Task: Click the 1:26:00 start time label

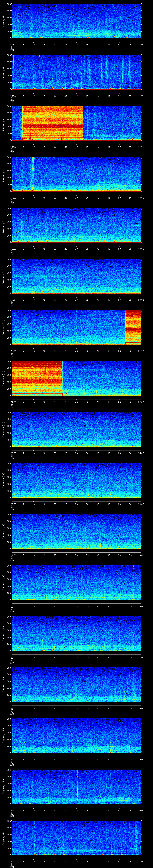Action: point(12,657)
